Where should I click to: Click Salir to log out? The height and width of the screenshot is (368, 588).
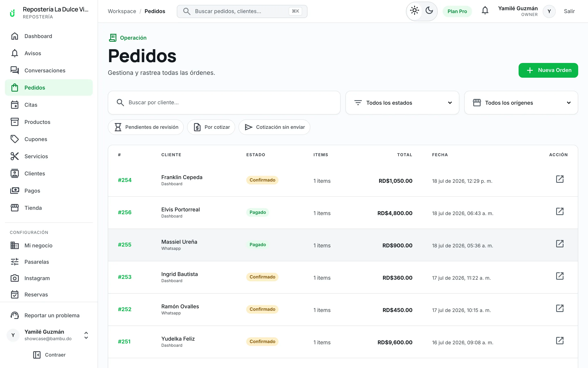pos(569,11)
